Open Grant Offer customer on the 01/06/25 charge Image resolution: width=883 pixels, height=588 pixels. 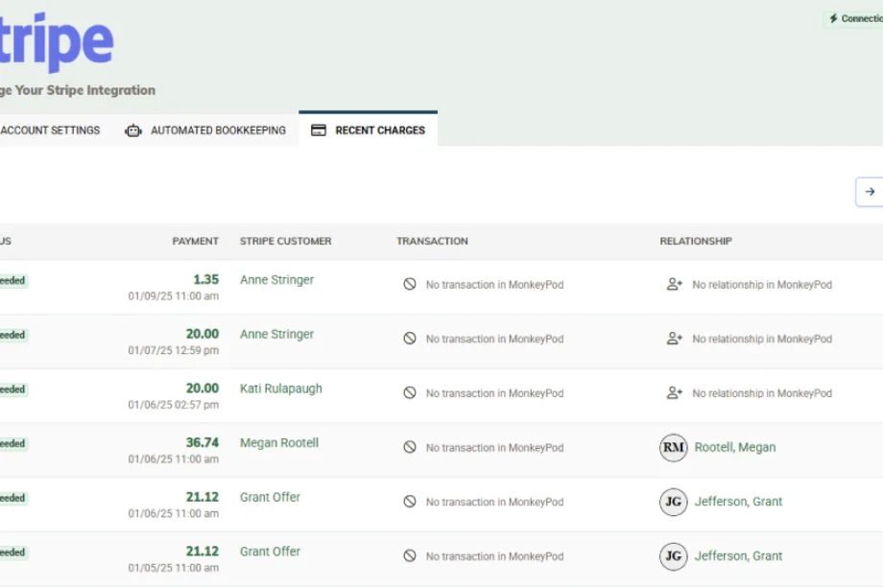(x=271, y=498)
